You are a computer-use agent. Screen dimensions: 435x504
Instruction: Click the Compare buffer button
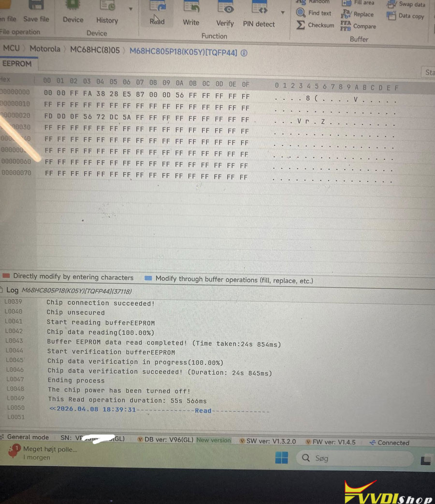(x=358, y=26)
